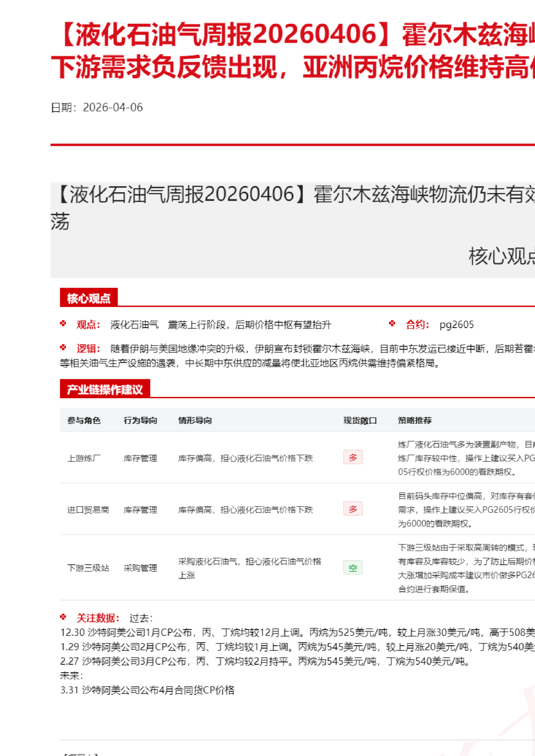Click the 关注数据 bullet label

(x=98, y=618)
